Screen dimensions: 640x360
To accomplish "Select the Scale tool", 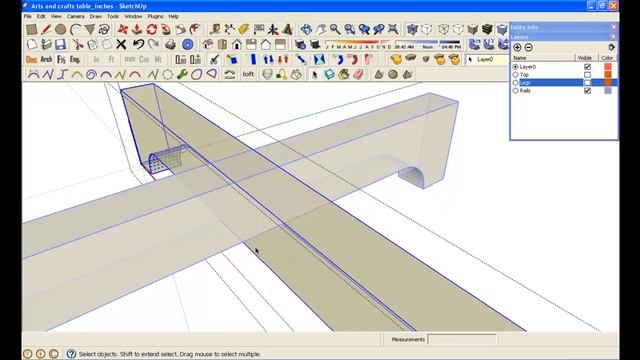I will coord(181,29).
